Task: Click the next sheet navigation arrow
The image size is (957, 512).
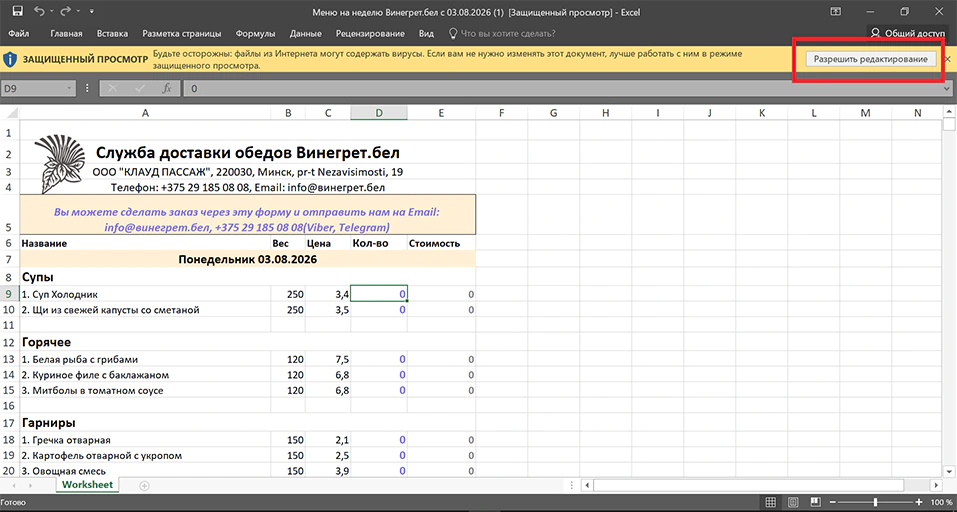Action: pos(31,485)
